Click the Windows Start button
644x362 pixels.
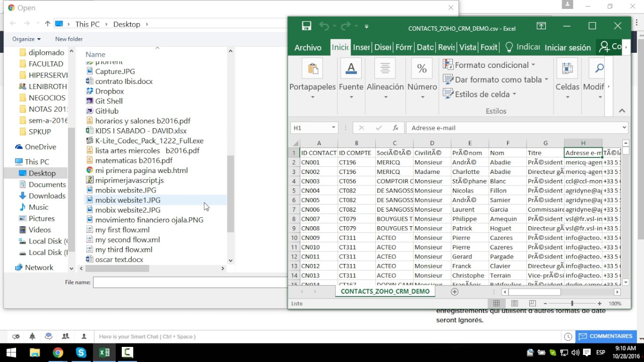(x=11, y=352)
